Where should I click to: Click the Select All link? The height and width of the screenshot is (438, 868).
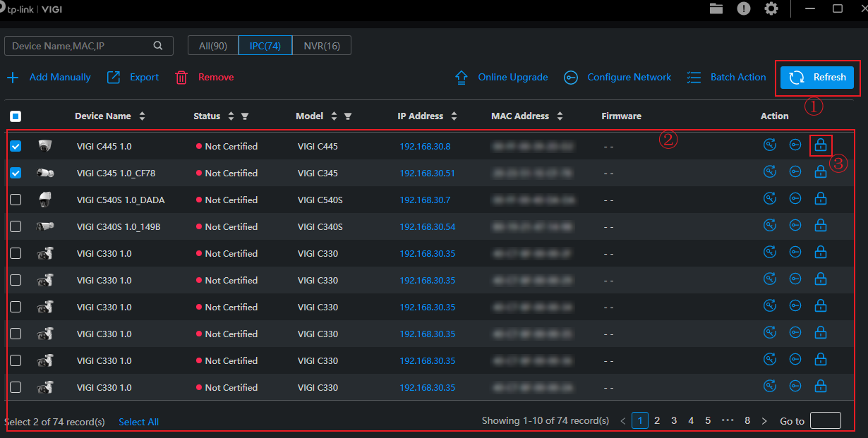(138, 422)
